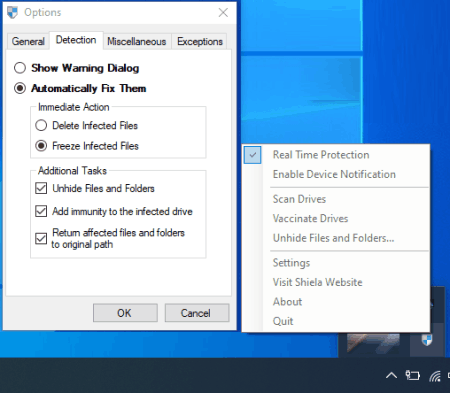Click the Real Time Protection checkmark icon
Image resolution: width=450 pixels, height=393 pixels.
[252, 155]
